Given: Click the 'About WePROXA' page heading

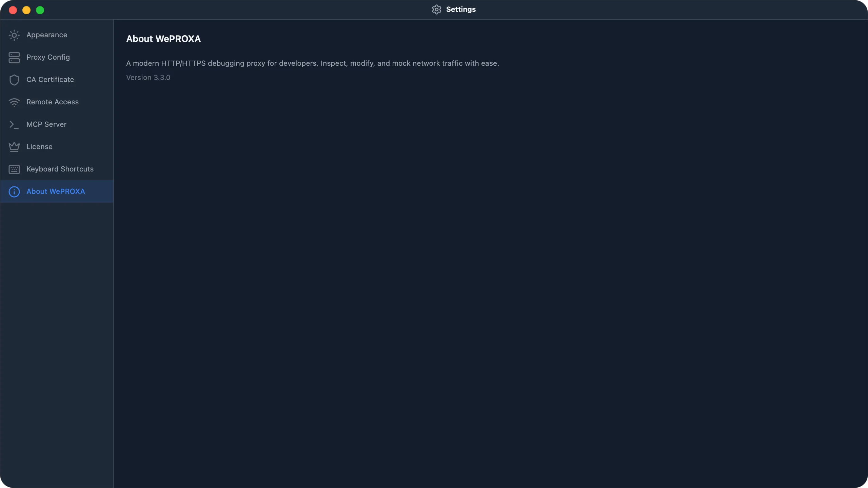Looking at the screenshot, I should 163,39.
